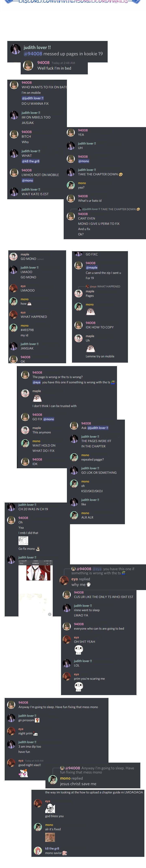The height and width of the screenshot is (868, 146).
Task: View the face image under 'alr it's fixed'
Action: click(x=50, y=837)
